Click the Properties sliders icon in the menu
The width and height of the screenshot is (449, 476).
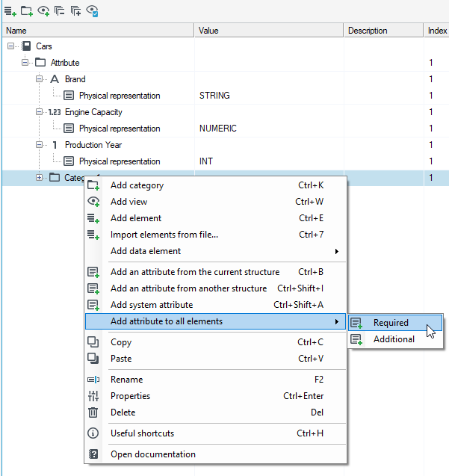(93, 396)
